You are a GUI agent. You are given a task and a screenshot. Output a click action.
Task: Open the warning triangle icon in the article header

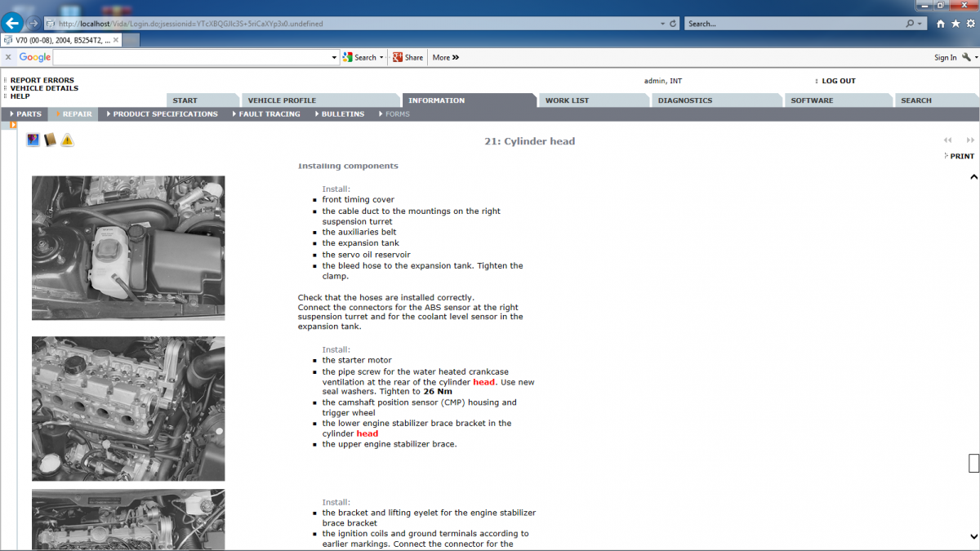point(68,140)
